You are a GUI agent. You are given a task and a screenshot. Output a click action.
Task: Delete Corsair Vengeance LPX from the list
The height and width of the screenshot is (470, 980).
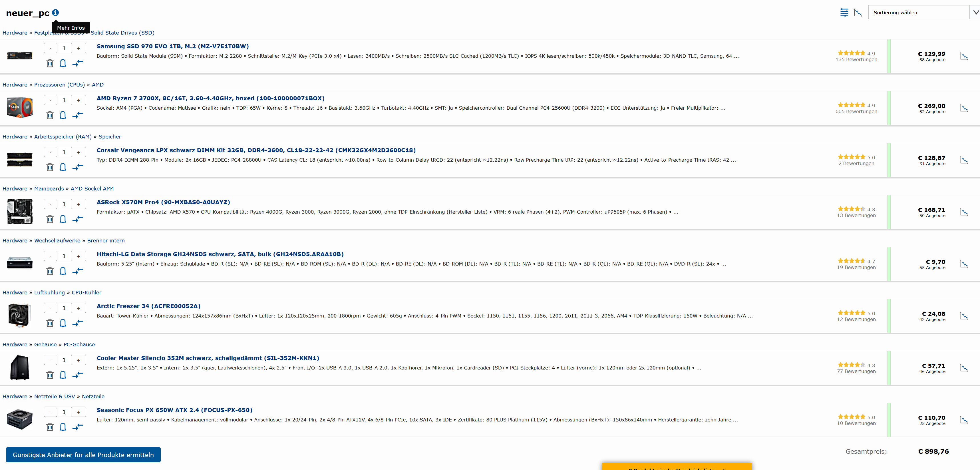click(50, 167)
